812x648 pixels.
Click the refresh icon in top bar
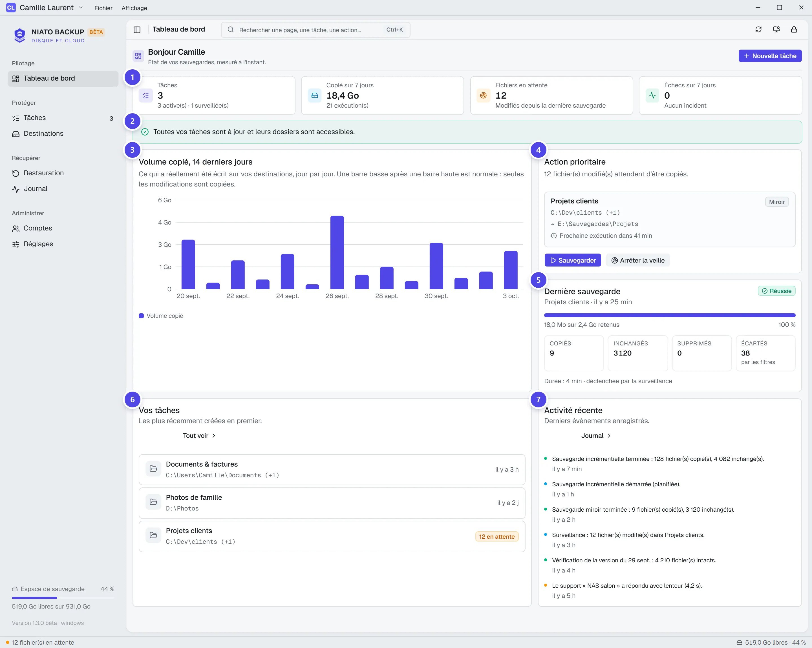point(758,29)
